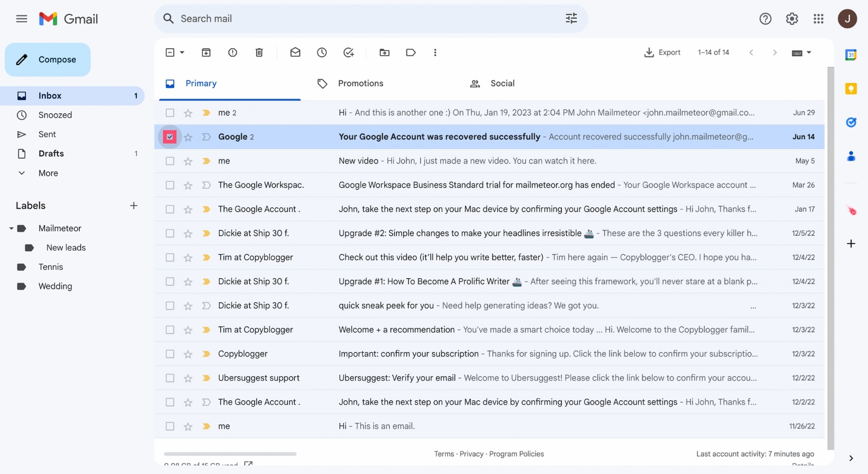This screenshot has width=868, height=474.
Task: Open the Settings gear icon
Action: [792, 19]
